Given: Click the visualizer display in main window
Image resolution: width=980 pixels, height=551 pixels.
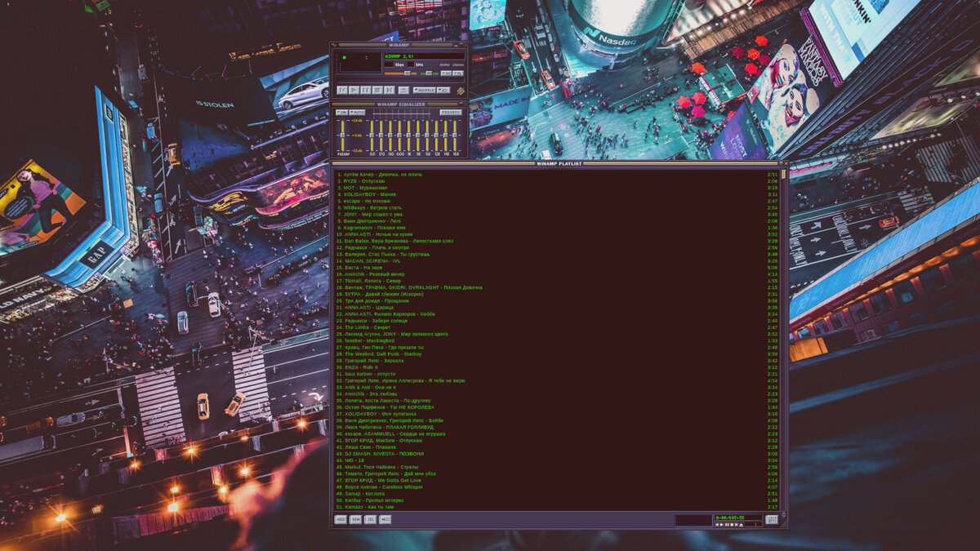Looking at the screenshot, I should point(359,63).
